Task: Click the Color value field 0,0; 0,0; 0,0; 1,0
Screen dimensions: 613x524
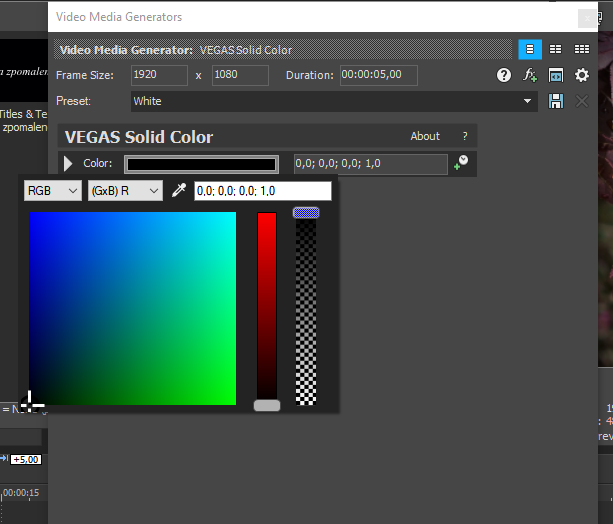Action: pos(371,164)
